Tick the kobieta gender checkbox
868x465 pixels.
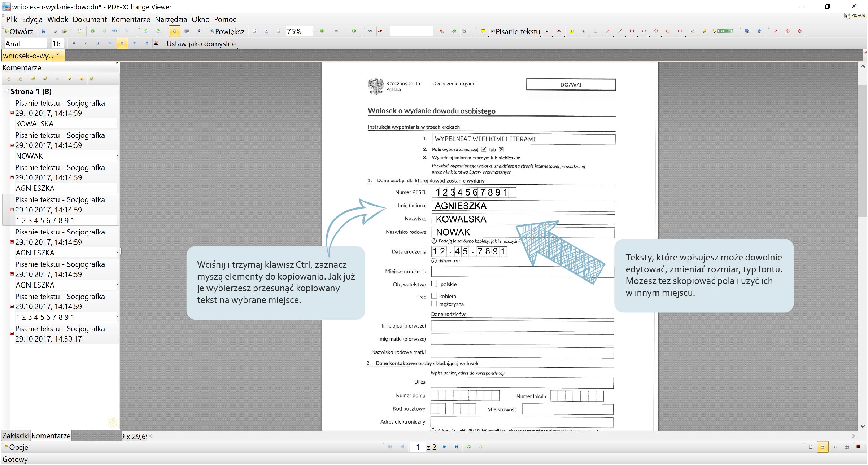point(434,296)
